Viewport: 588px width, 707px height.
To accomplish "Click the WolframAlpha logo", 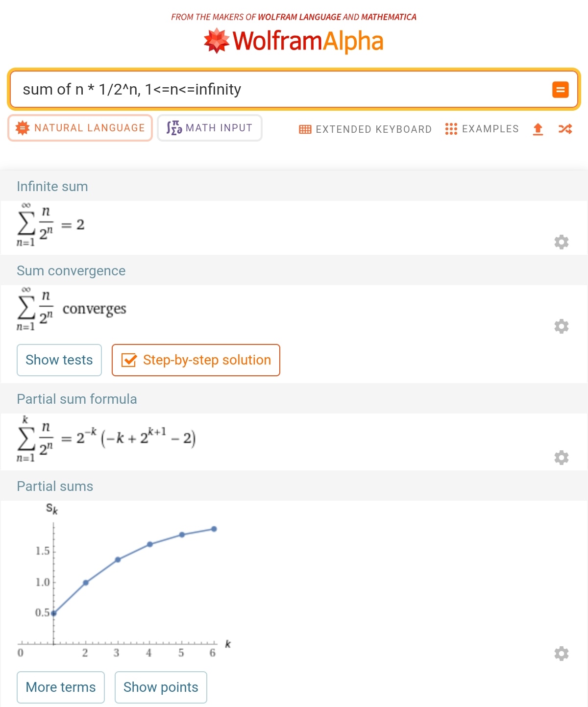I will [294, 41].
